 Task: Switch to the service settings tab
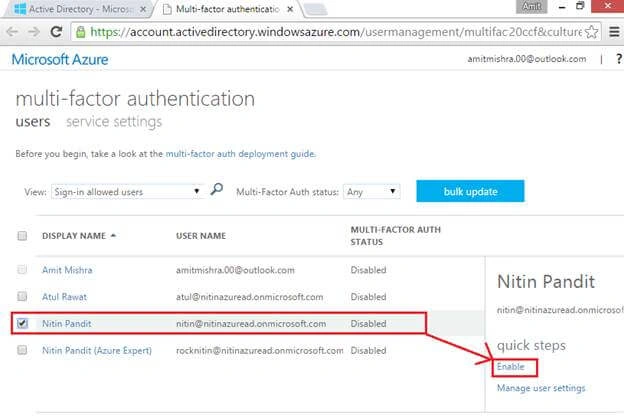click(114, 121)
